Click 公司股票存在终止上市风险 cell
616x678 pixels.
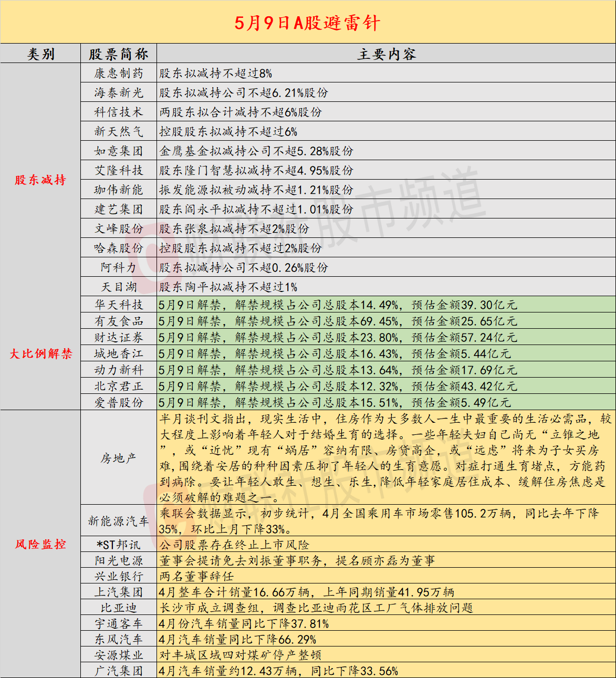tap(386, 545)
